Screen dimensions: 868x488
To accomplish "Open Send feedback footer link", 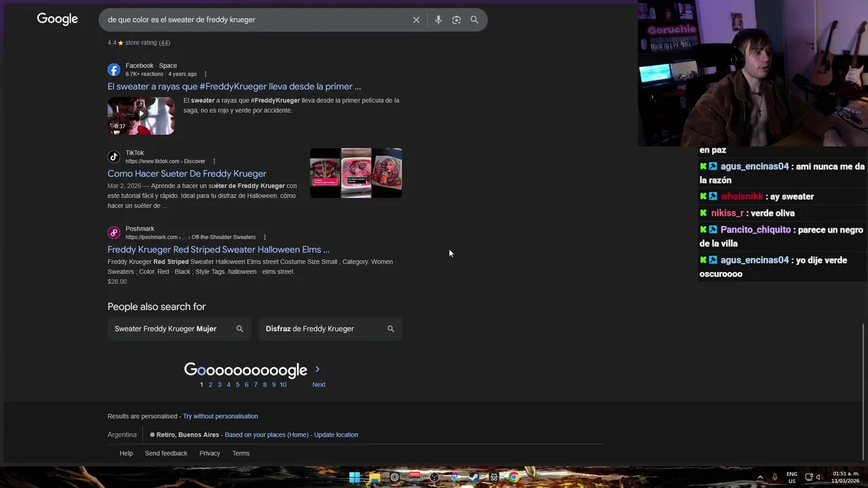I will click(x=166, y=453).
